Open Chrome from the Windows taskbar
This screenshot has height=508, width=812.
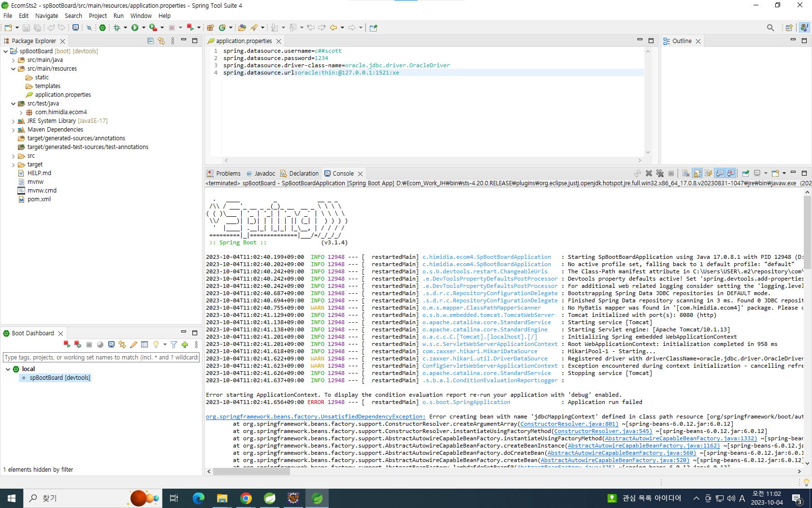click(246, 498)
